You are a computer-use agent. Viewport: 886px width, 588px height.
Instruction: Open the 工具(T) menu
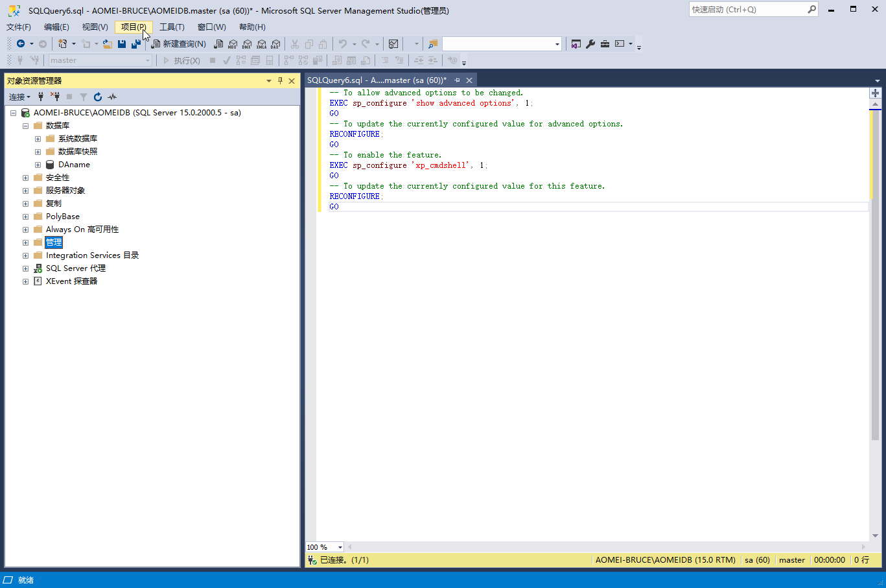tap(172, 27)
